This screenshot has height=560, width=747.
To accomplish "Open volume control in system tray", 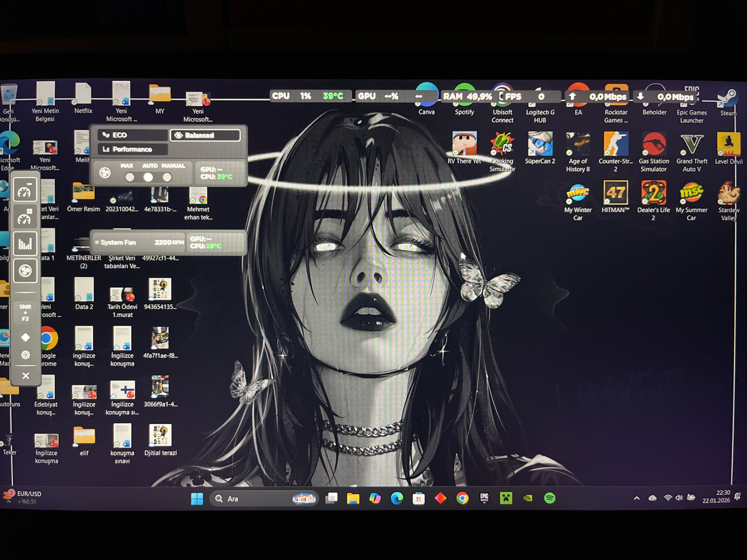I will click(679, 498).
